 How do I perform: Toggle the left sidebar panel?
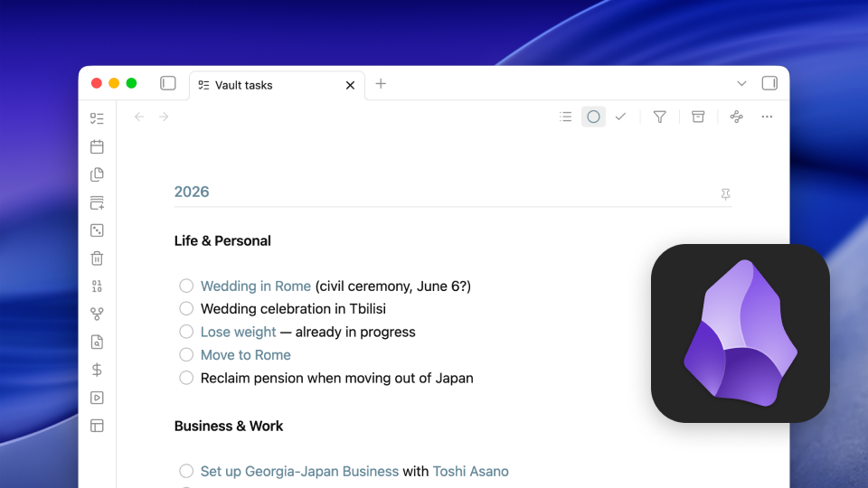[168, 83]
